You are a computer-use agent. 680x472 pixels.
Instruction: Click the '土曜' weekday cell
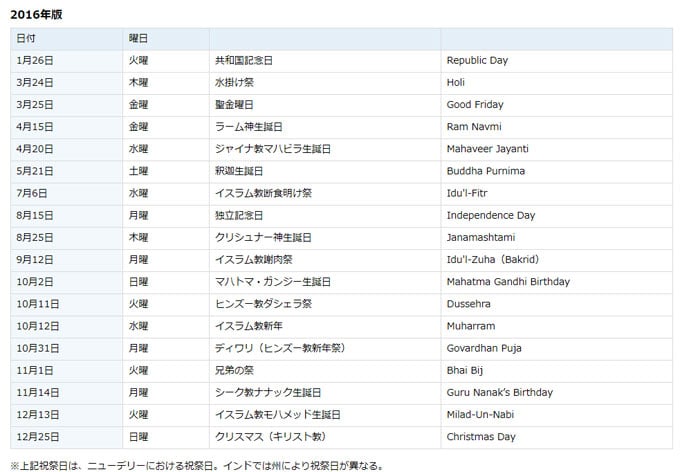(166, 171)
